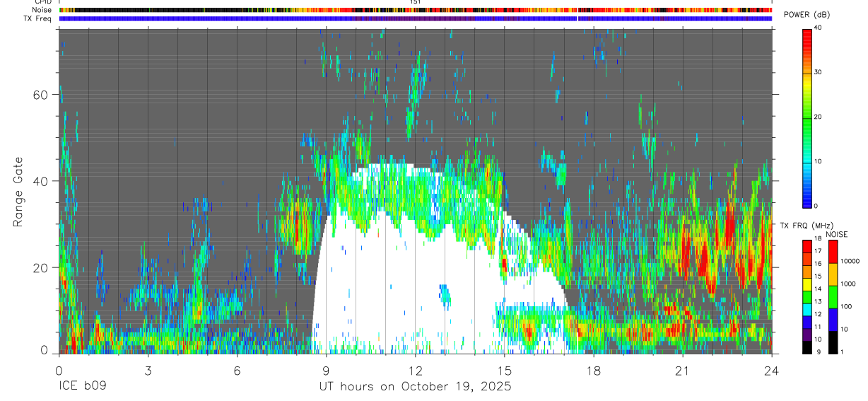Viewport: 868px width, 401px height.
Task: Click the 100 label in NOISE legend
Action: pos(846,306)
